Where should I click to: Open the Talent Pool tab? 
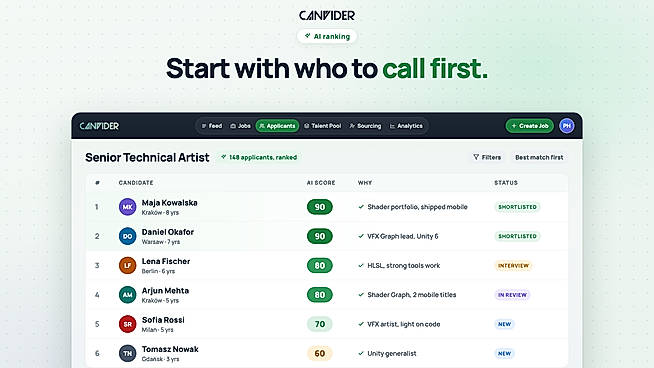[x=323, y=126]
